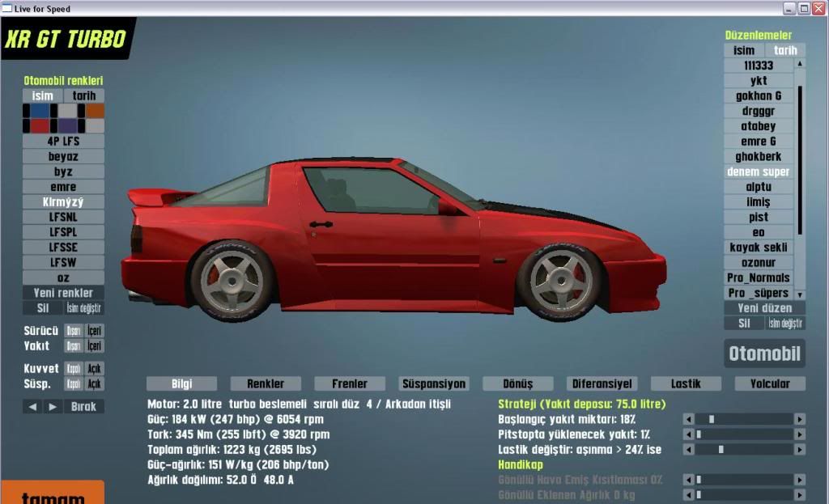Switch to the Süspansiyon tab
The image size is (829, 504).
point(434,383)
